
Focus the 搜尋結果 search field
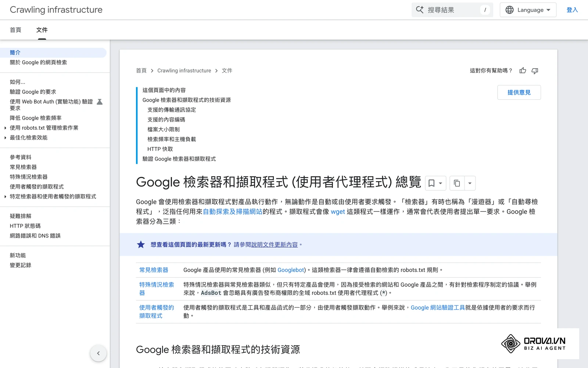(x=452, y=10)
